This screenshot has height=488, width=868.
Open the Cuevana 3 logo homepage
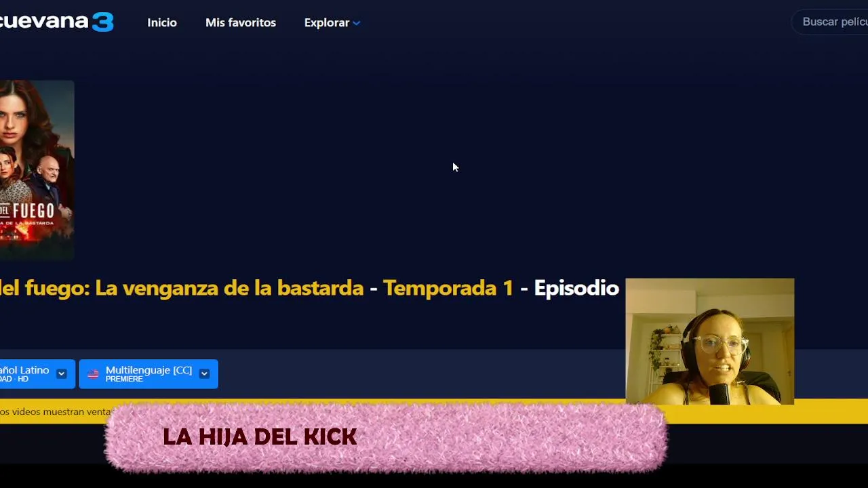(56, 21)
